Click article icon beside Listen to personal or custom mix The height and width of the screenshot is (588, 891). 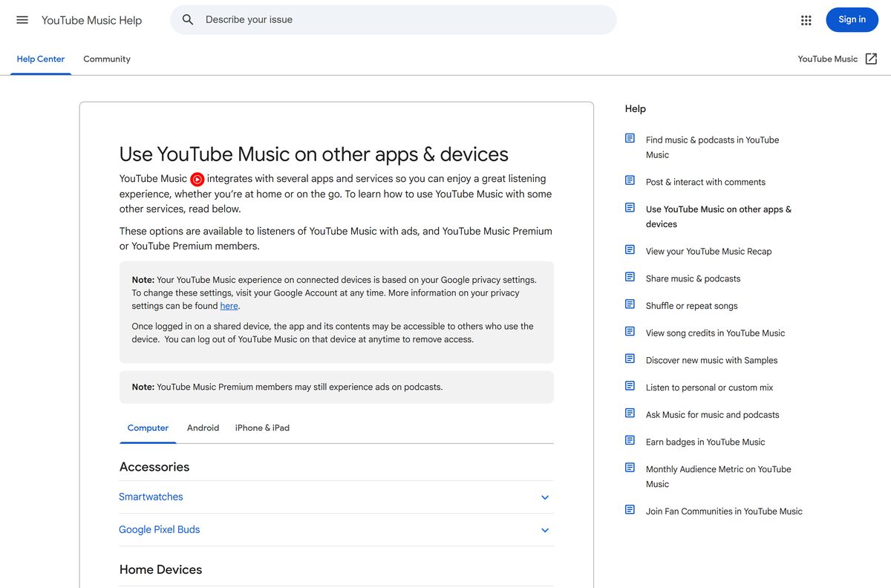pos(630,386)
